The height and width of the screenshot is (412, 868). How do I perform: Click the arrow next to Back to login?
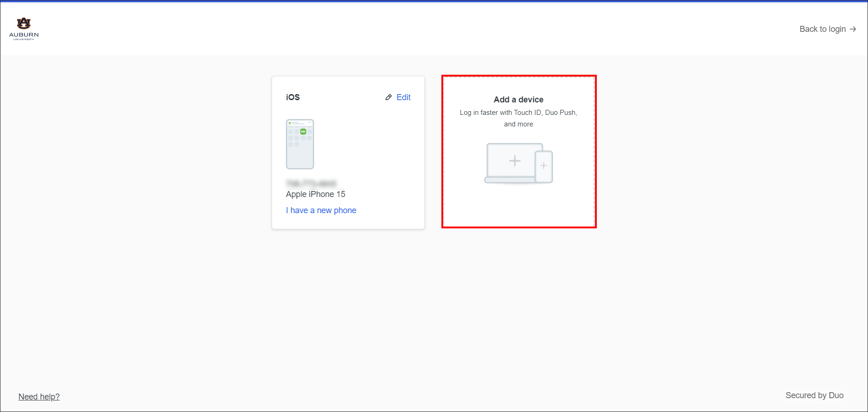click(853, 29)
